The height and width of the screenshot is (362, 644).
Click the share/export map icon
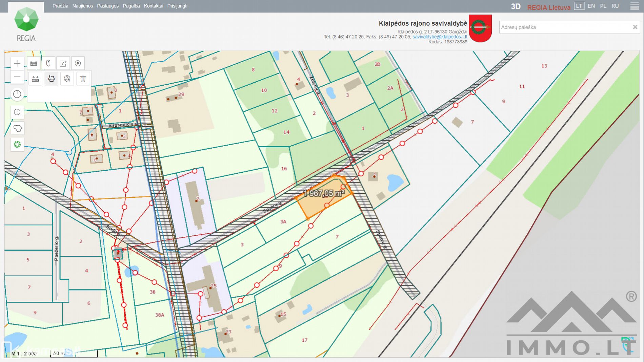click(x=63, y=63)
